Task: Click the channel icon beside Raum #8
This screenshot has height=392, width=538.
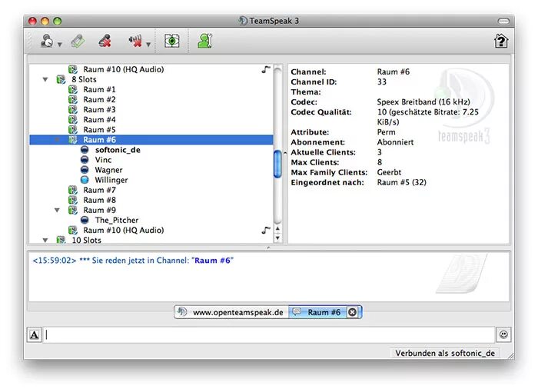Action: (x=73, y=200)
